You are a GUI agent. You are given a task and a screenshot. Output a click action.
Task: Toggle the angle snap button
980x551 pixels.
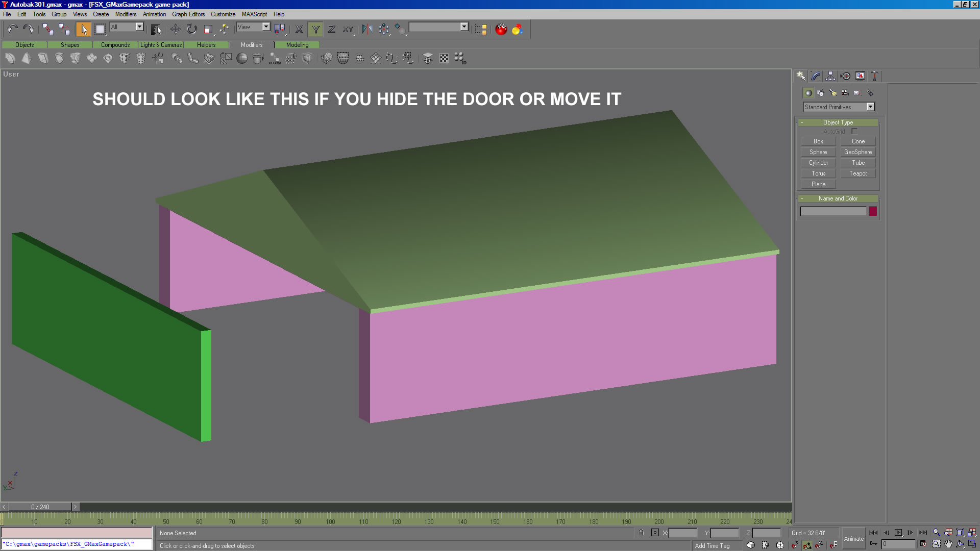[x=806, y=545]
